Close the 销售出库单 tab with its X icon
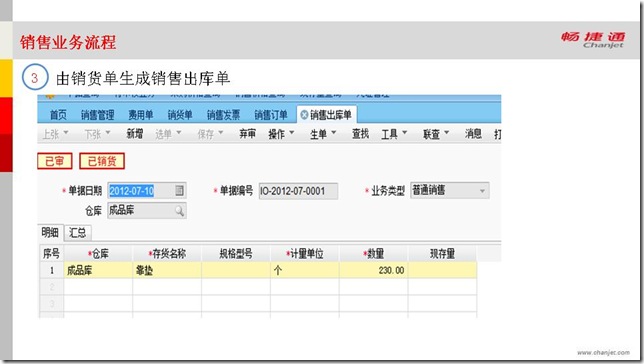Viewport: 644px width, 364px height. pyautogui.click(x=304, y=115)
